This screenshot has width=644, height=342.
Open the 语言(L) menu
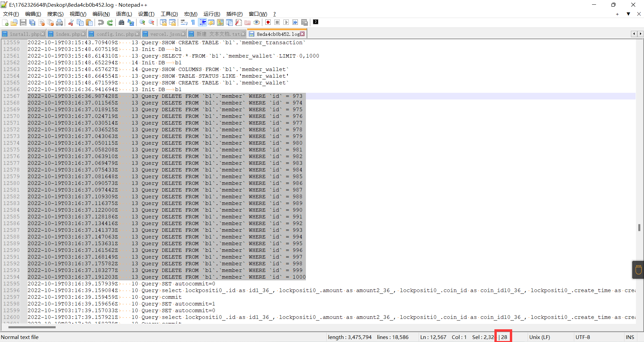[124, 14]
